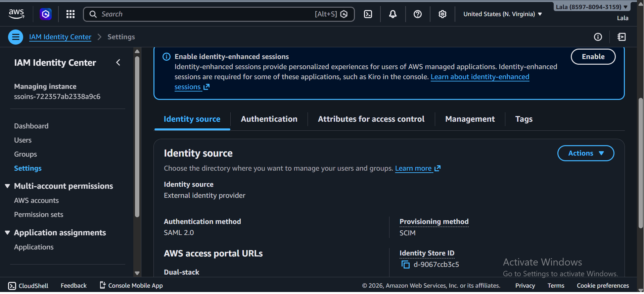This screenshot has height=294, width=644.
Task: Go to Dashboard in the sidebar
Action: point(31,126)
